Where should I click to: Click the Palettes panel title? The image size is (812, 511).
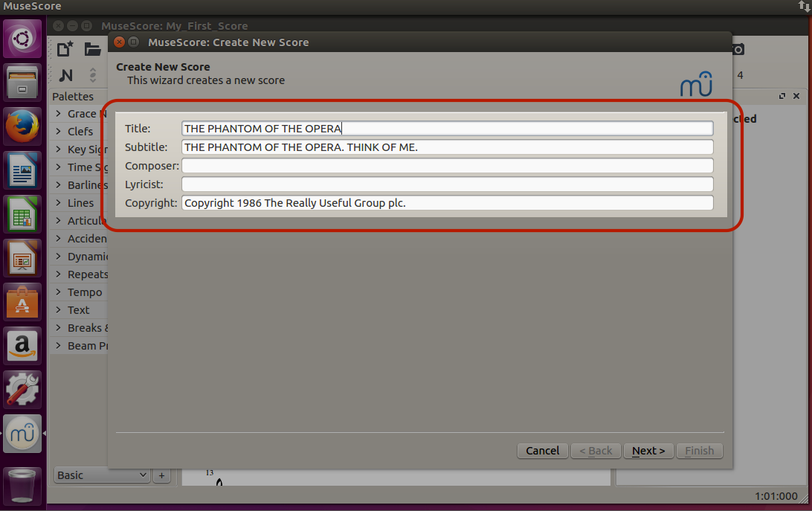pyautogui.click(x=73, y=97)
